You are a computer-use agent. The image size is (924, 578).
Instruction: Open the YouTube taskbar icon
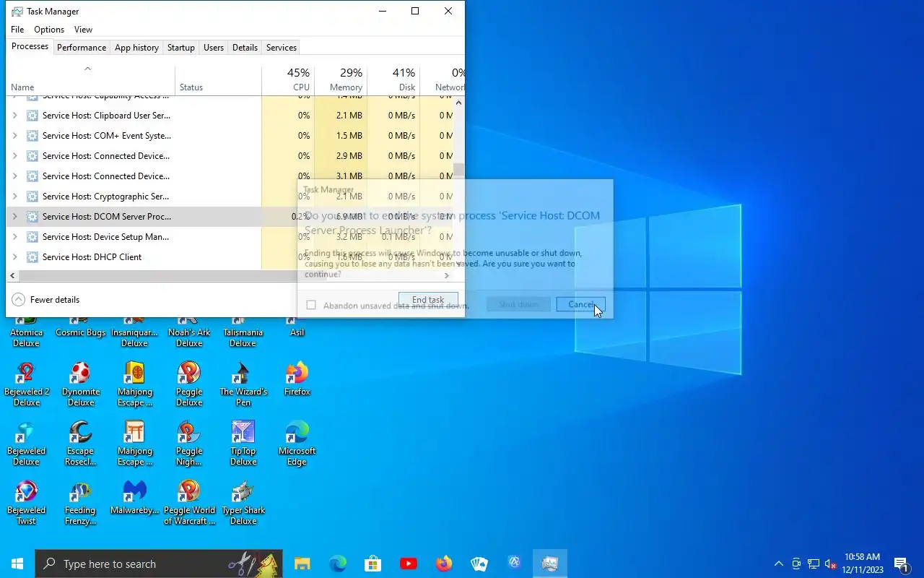pos(408,564)
